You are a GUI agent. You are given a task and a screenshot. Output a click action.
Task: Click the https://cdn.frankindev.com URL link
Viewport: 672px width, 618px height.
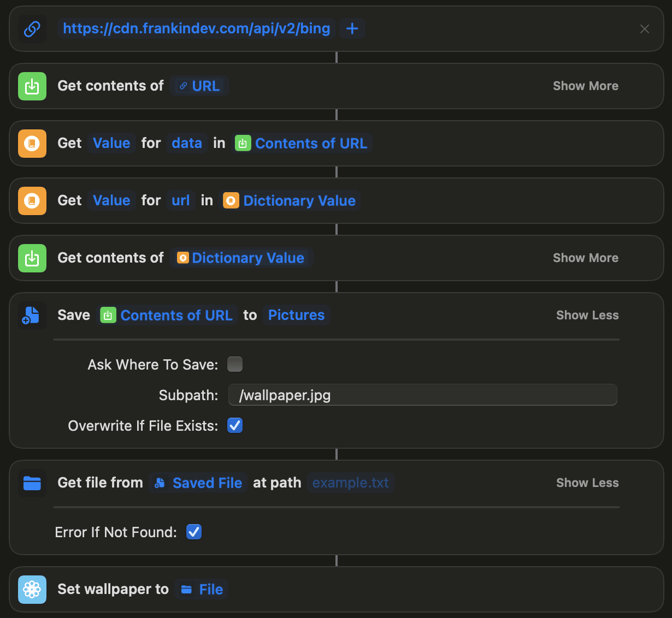[x=196, y=28]
